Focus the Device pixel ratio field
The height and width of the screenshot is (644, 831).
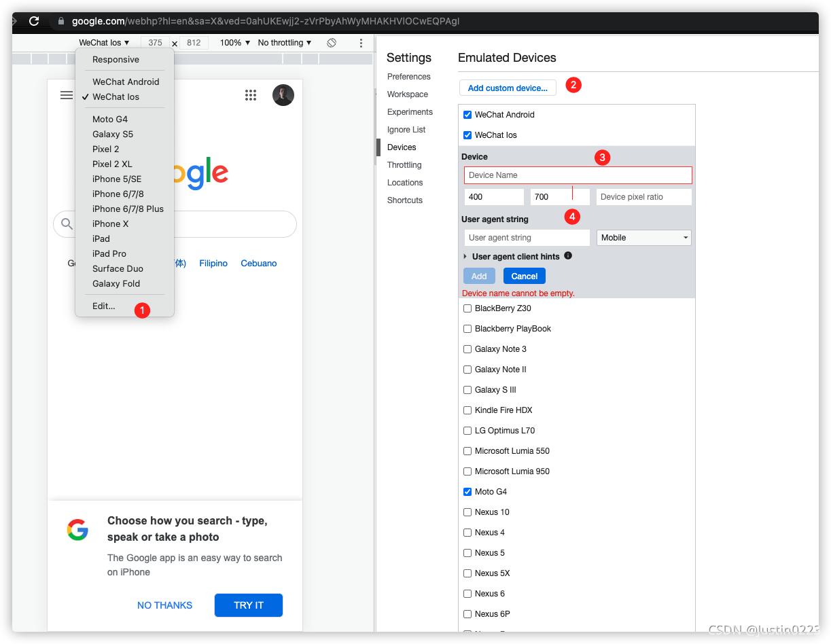pyautogui.click(x=644, y=197)
